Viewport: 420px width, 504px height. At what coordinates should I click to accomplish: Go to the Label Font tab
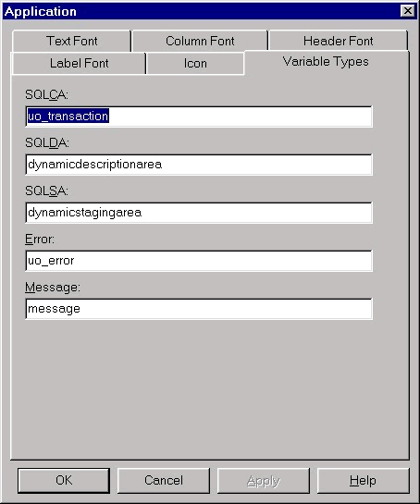click(79, 63)
